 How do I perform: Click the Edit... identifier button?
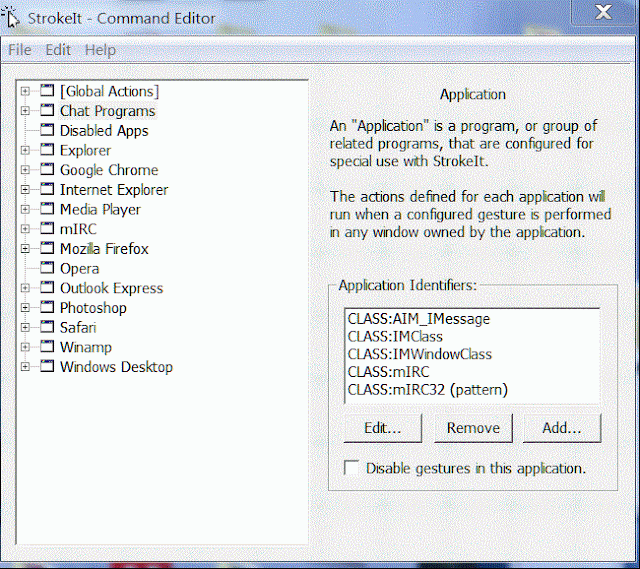[382, 428]
